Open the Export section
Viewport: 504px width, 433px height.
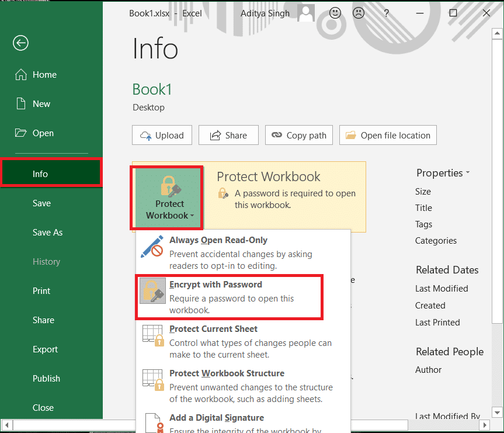coord(45,349)
